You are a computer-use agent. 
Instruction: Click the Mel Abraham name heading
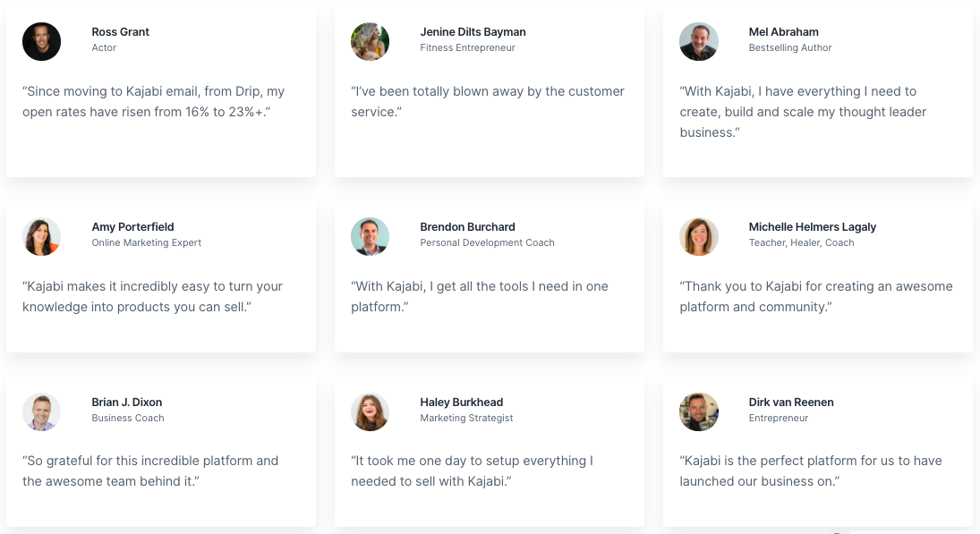click(x=783, y=32)
